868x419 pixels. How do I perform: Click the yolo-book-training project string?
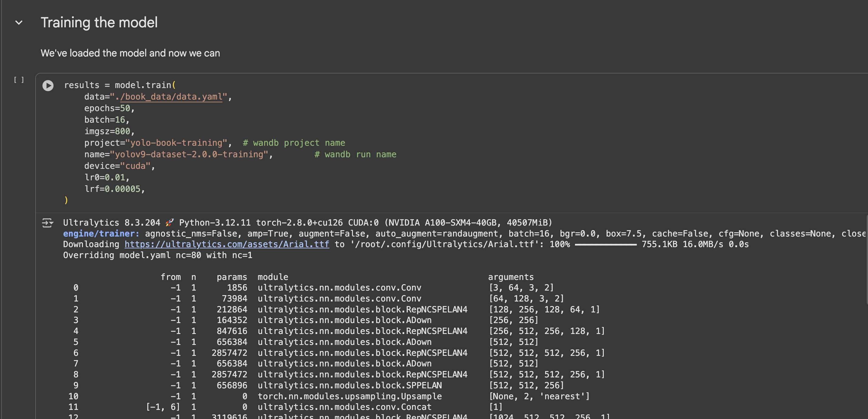tap(176, 143)
